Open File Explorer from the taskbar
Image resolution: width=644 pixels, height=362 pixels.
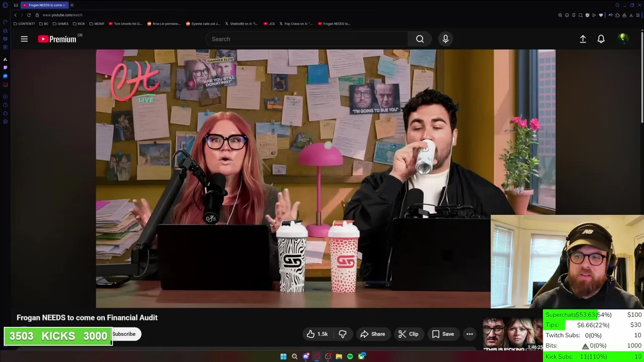(339, 356)
